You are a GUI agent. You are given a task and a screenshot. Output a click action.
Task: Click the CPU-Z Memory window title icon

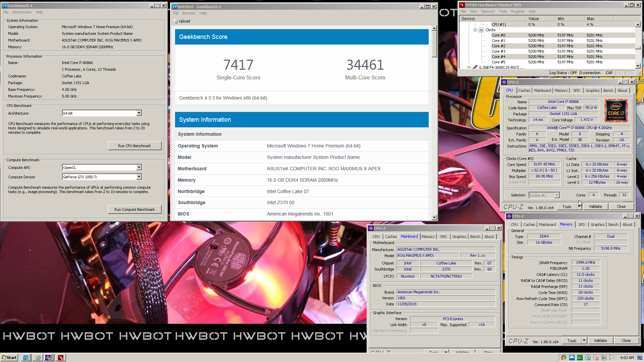click(x=509, y=216)
